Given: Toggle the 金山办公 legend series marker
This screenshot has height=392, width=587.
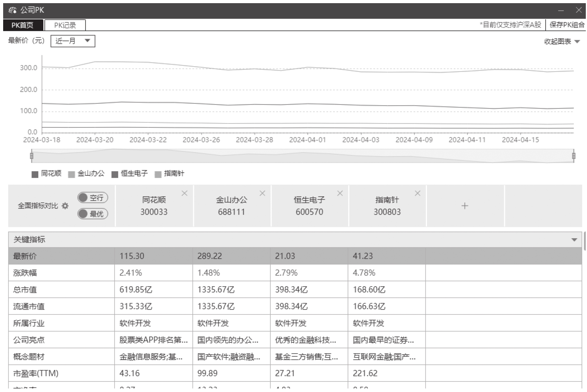Looking at the screenshot, I should click(71, 174).
